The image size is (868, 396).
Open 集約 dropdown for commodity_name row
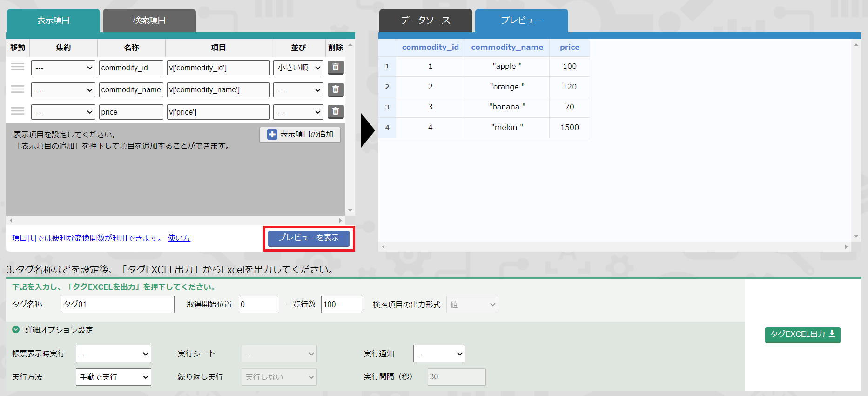coord(63,90)
